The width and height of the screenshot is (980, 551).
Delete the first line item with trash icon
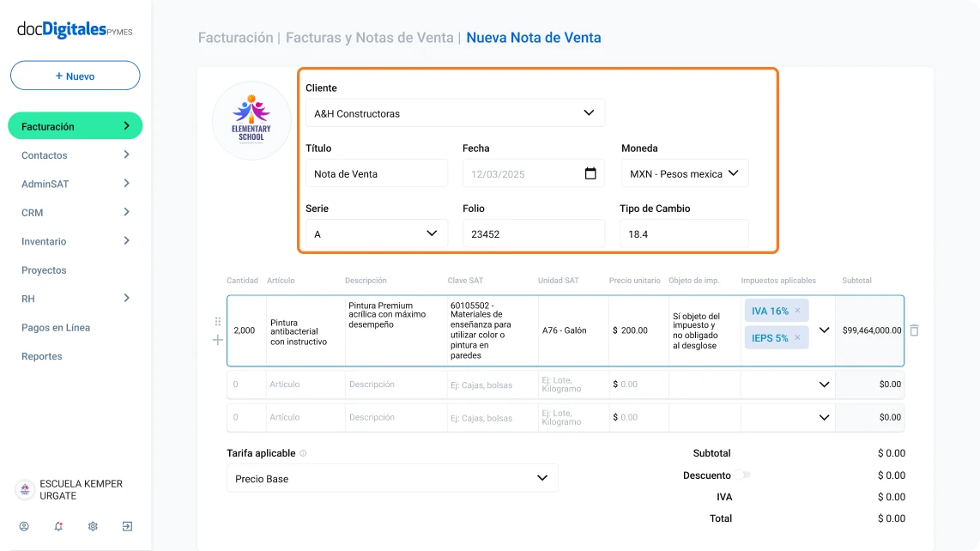914,330
